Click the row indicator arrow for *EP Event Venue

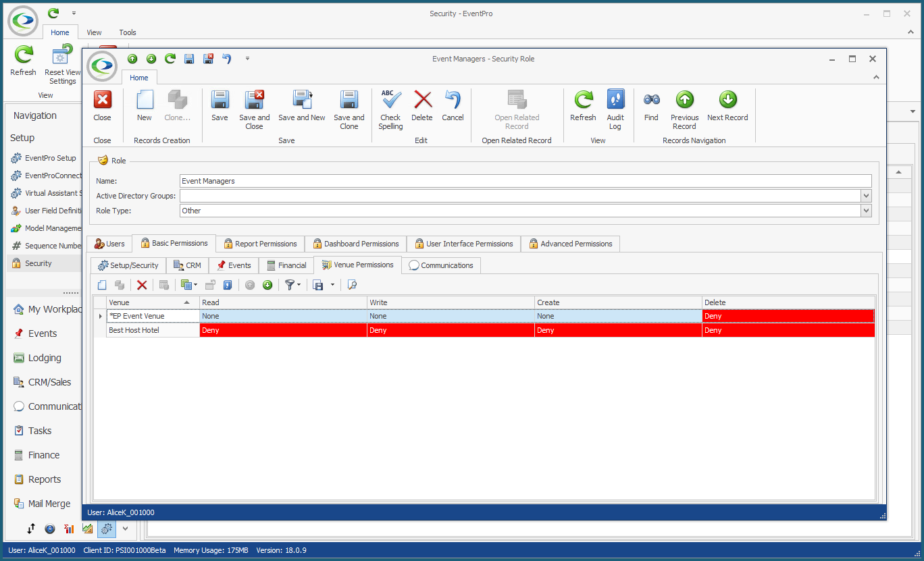[100, 316]
